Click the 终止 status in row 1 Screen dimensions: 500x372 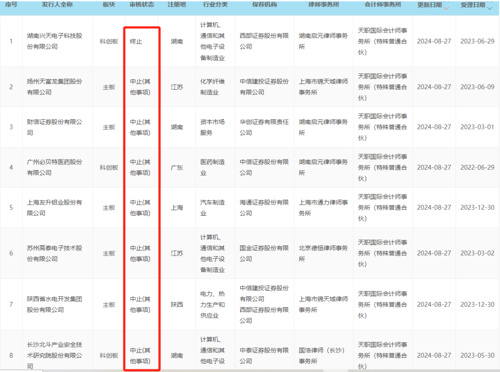click(x=136, y=41)
